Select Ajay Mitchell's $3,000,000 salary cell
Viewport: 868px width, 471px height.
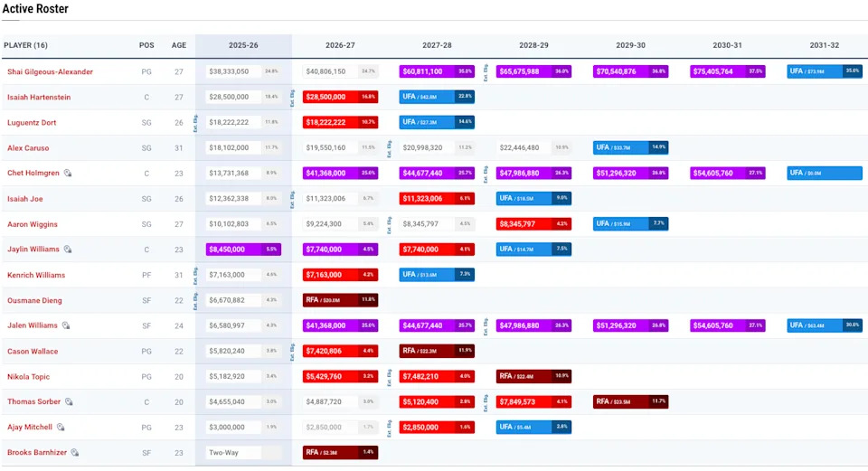click(x=243, y=428)
